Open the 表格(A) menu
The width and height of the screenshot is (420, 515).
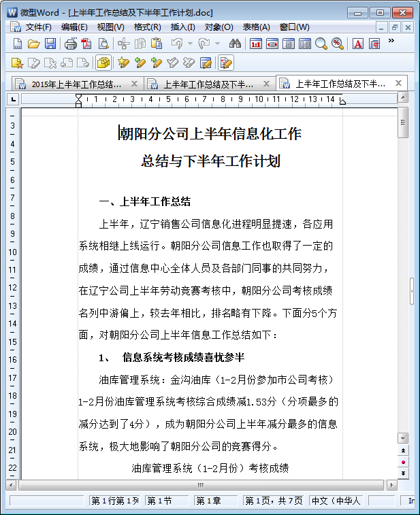coord(257,27)
